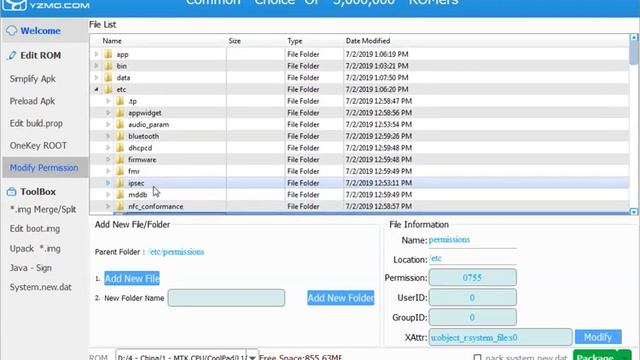Collapse the etc folder
This screenshot has height=360, width=640.
click(x=96, y=89)
